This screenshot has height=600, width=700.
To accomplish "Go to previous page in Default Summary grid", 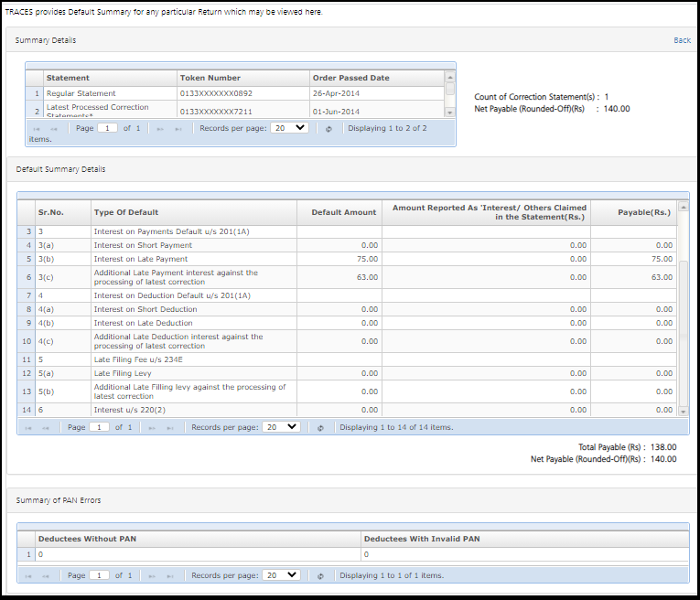I will point(45,427).
